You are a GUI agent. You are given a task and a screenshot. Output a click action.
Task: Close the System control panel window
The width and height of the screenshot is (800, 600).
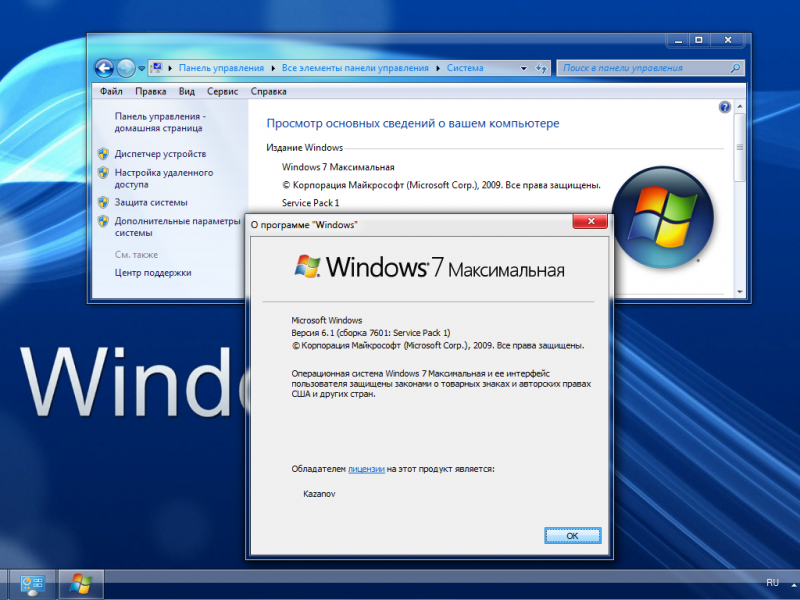click(729, 40)
